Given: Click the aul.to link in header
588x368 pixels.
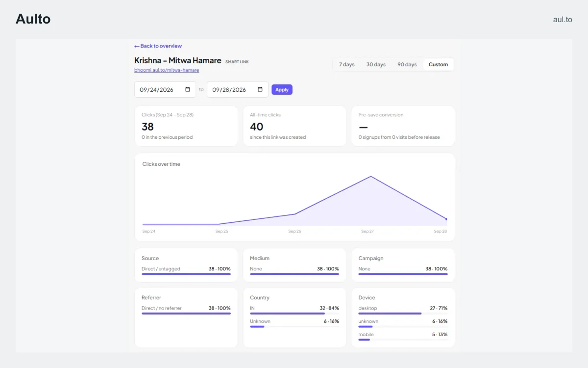Looking at the screenshot, I should click(x=563, y=20).
